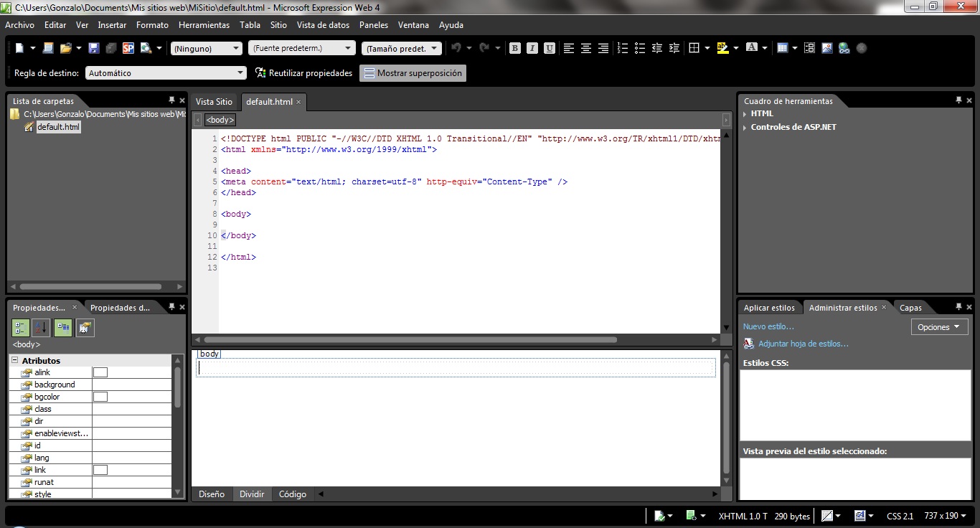Click the code view horizontal scrollbar
Screen dimensions: 980x528
pos(410,339)
